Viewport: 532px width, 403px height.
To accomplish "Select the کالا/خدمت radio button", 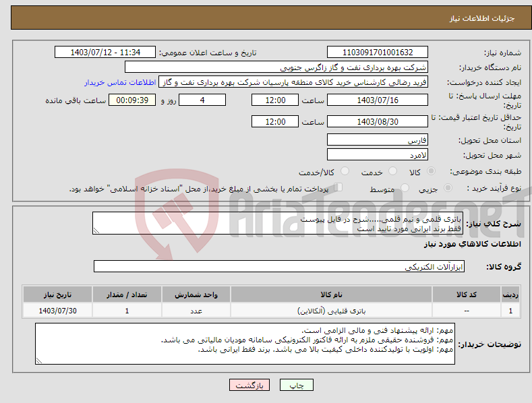I will coord(345,171).
